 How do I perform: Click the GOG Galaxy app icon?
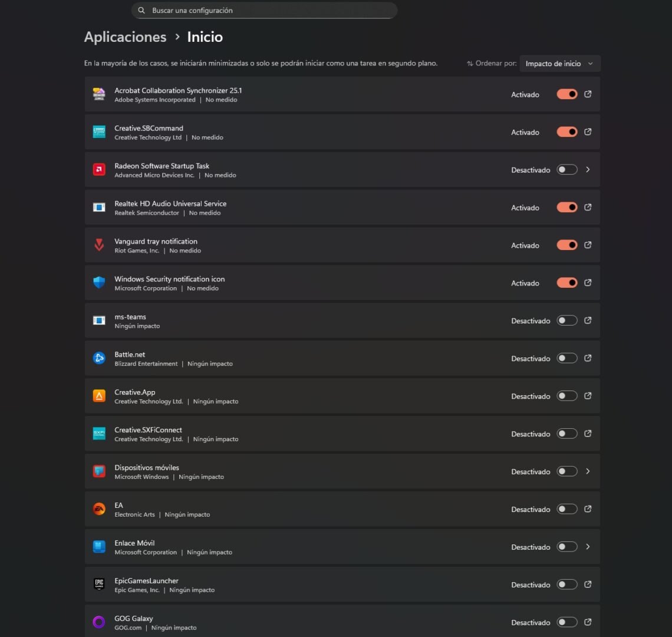(x=98, y=622)
